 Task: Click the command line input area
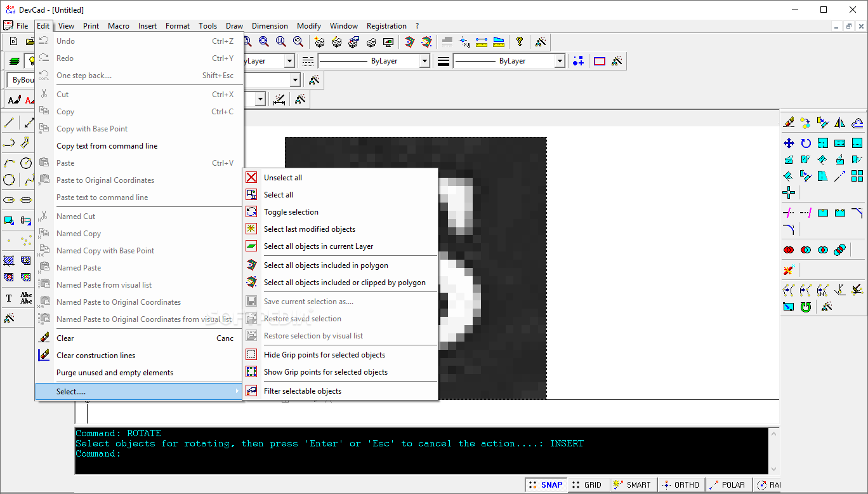(421, 454)
